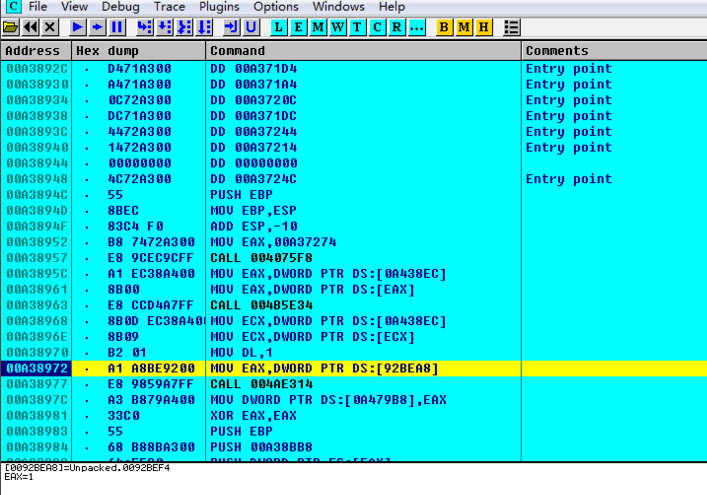Open the View menu
707x495 pixels.
[74, 7]
